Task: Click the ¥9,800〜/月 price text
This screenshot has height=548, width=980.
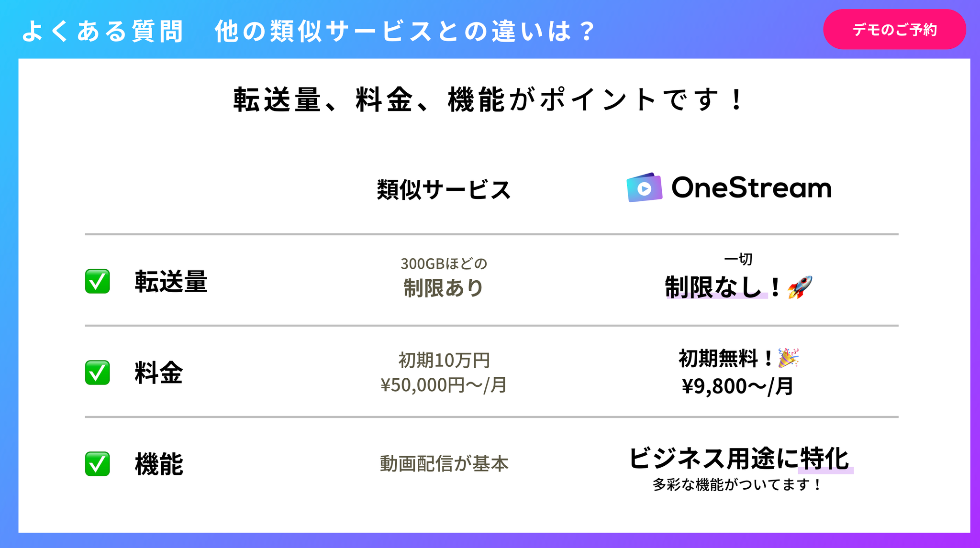Action: coord(737,386)
